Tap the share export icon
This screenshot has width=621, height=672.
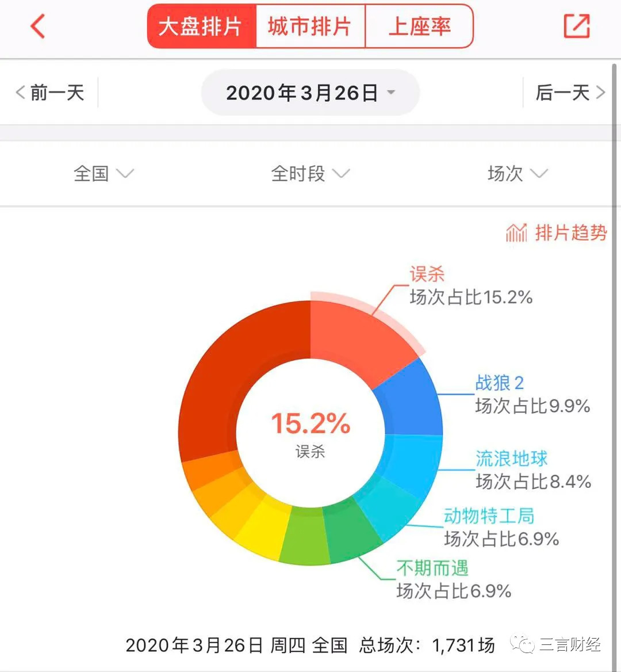pos(576,26)
